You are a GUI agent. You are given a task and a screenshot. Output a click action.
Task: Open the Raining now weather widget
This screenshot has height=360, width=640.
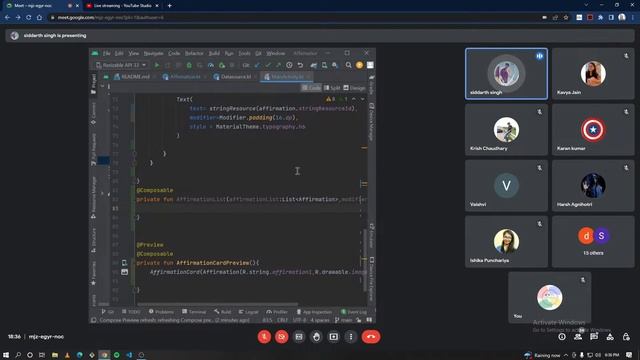[x=542, y=355]
